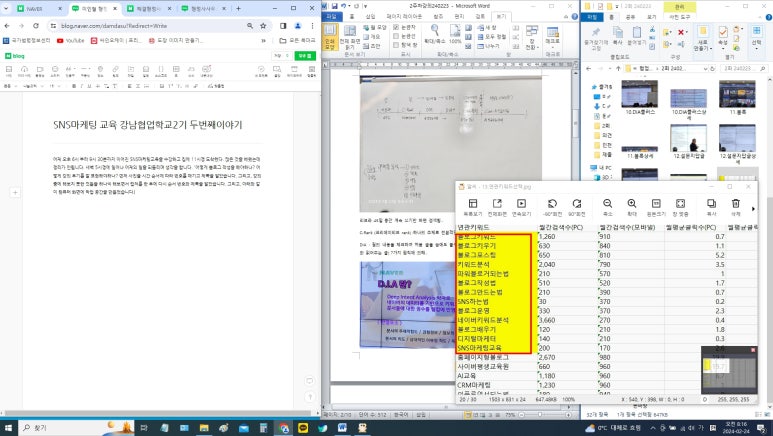Zoom in (확대) in image viewer
Screen dimensions: 773x436
(632, 207)
